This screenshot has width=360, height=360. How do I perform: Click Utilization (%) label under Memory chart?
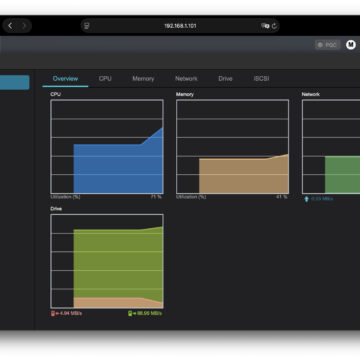coord(191,197)
